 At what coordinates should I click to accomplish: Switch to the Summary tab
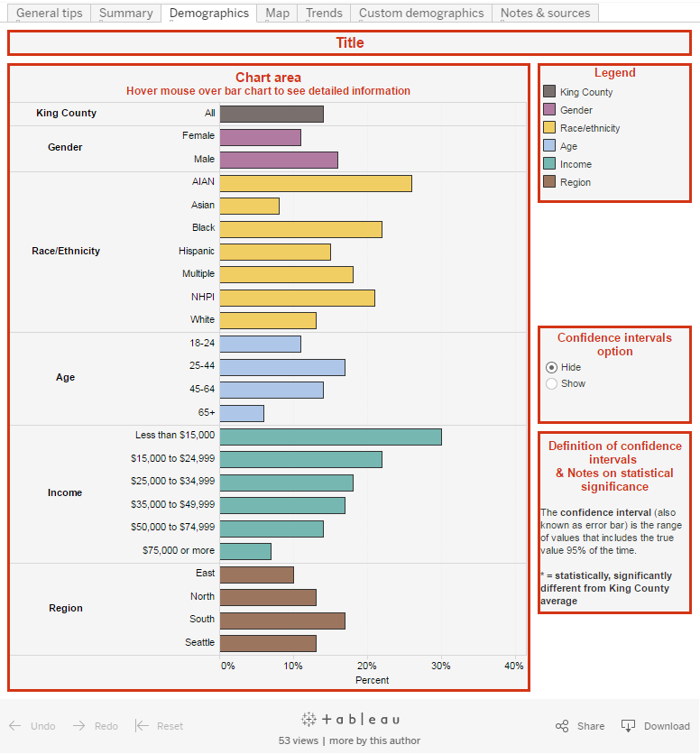click(125, 14)
